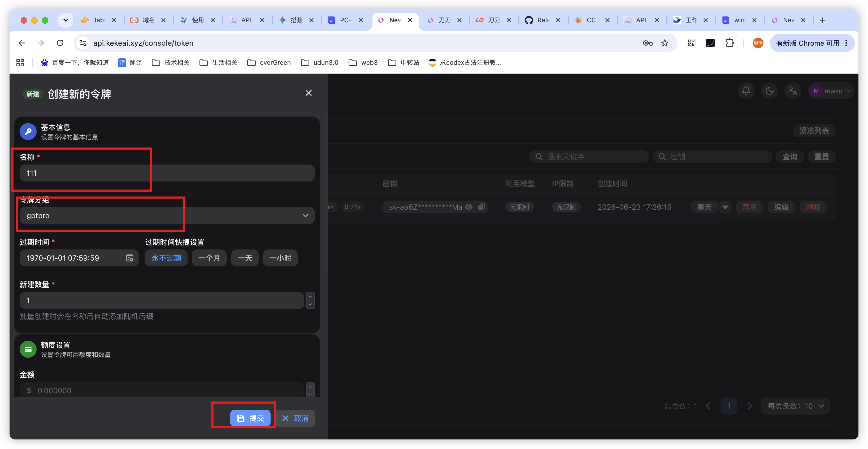Click the browser back arrow
This screenshot has height=449, width=868.
coord(22,43)
